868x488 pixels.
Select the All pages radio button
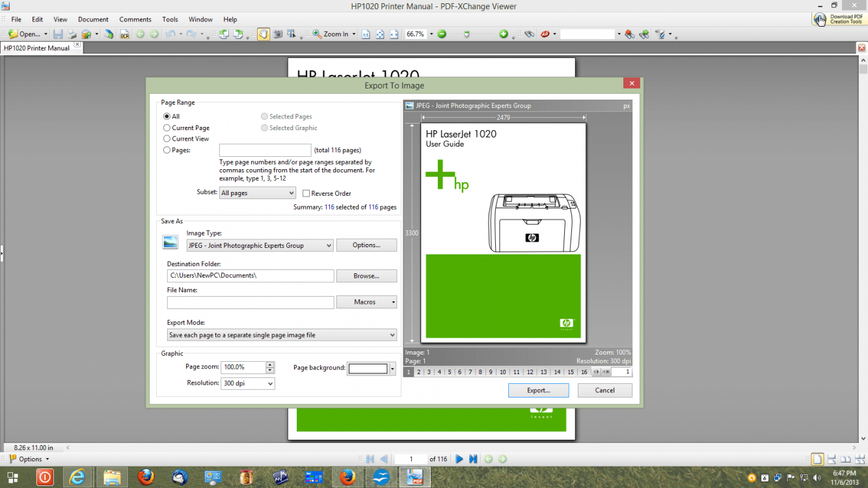167,116
